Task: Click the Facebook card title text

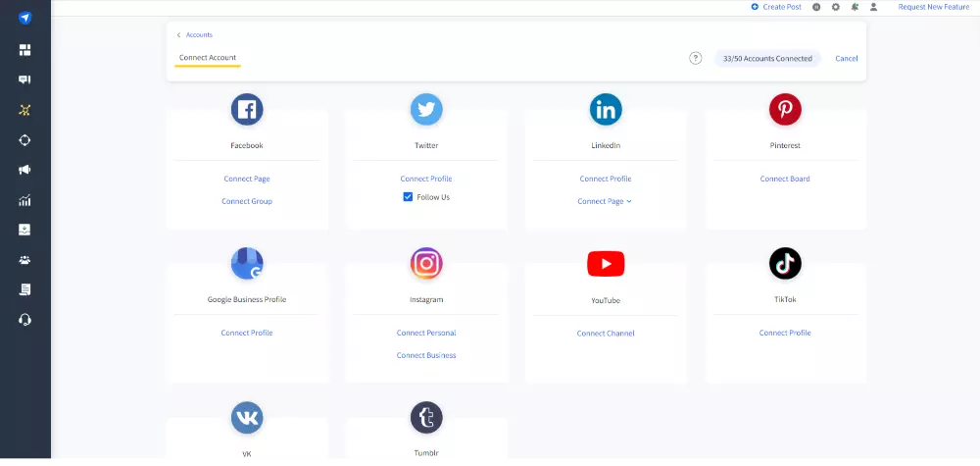Action: 247,146
